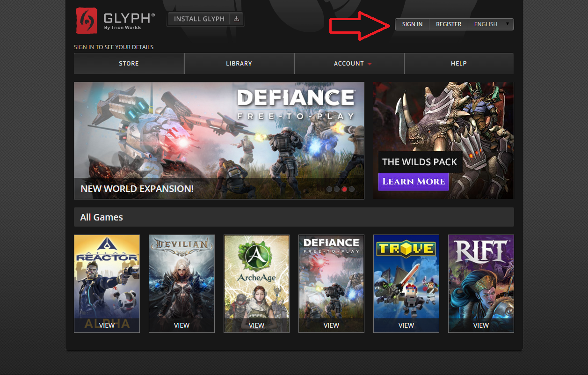The width and height of the screenshot is (588, 375).
Task: Click View under Atlas Reactor
Action: 107,325
